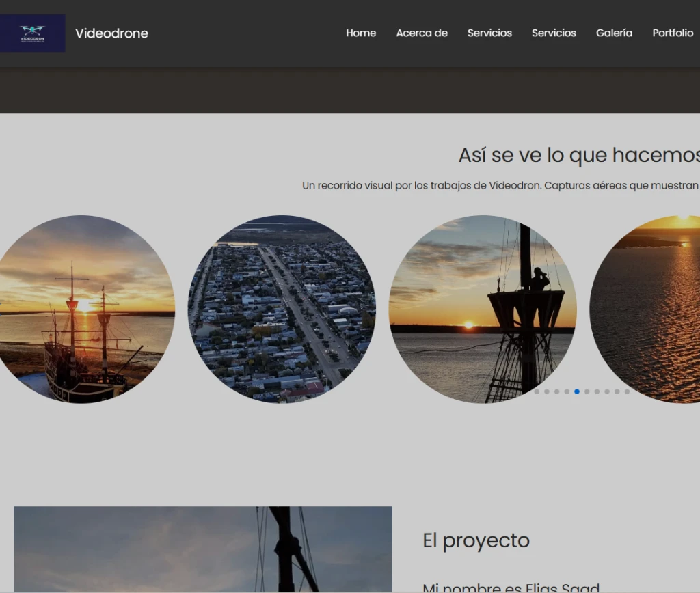Select the last carousel pagination dot
The width and height of the screenshot is (700, 593).
point(627,391)
